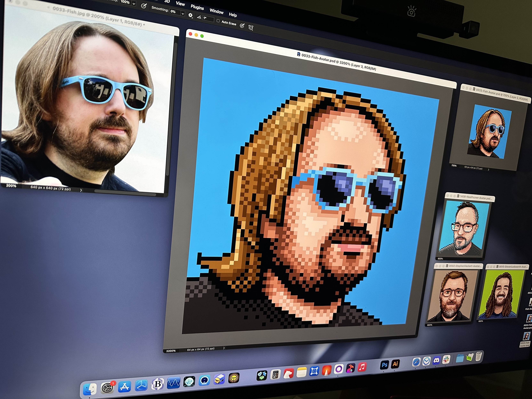
Task: Open the 3D menu
Action: coord(167,1)
